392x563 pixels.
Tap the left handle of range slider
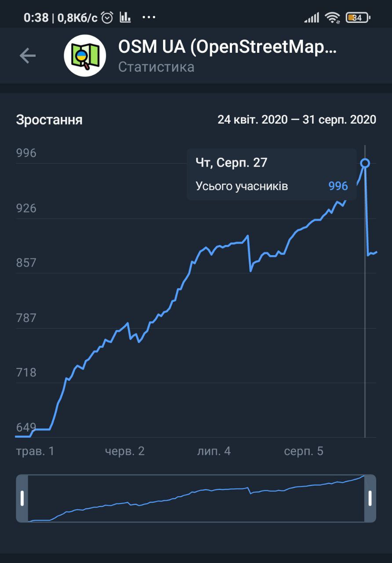(22, 498)
